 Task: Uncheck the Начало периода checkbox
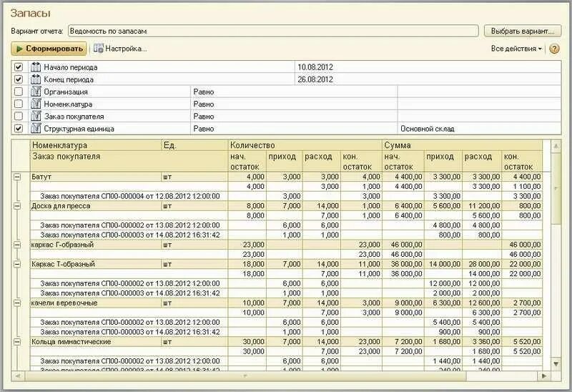19,67
